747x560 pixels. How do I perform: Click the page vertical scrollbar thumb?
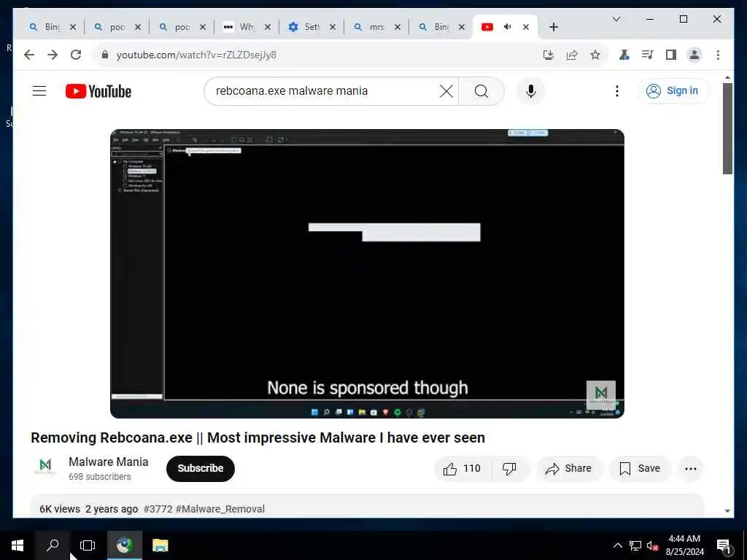point(727,128)
